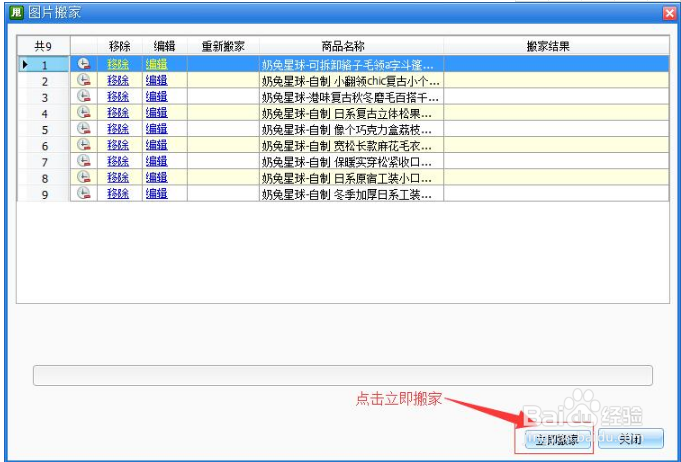Select row number 6 header

(43, 145)
